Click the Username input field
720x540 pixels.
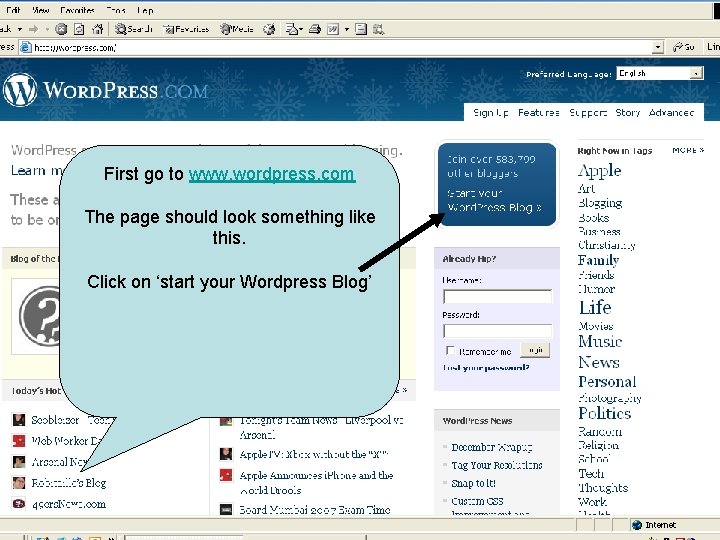point(497,297)
